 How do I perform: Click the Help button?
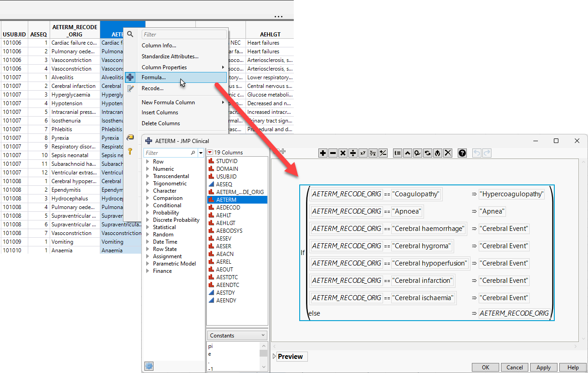(573, 368)
